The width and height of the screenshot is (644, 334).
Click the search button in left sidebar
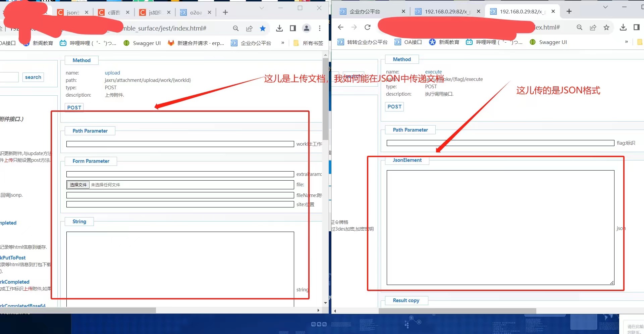click(33, 77)
